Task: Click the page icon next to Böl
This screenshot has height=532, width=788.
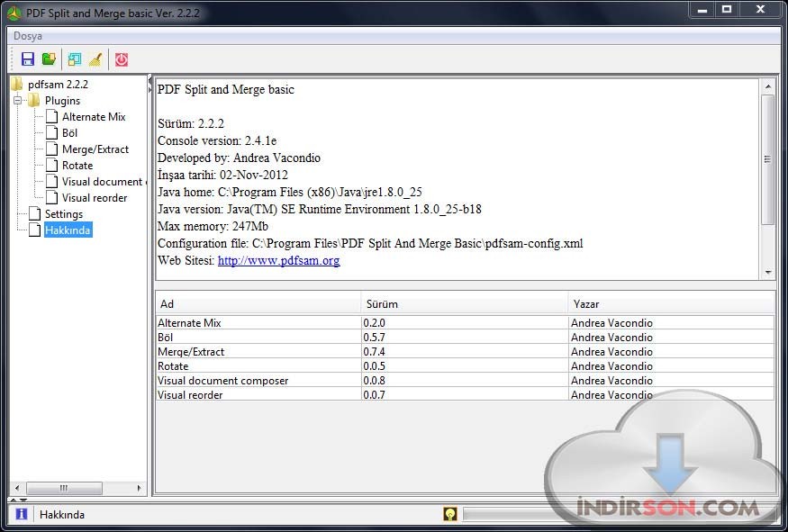Action: click(x=51, y=132)
